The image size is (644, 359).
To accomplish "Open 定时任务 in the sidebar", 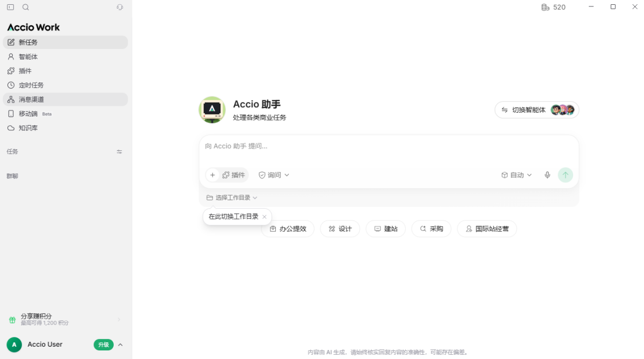I will click(x=65, y=85).
